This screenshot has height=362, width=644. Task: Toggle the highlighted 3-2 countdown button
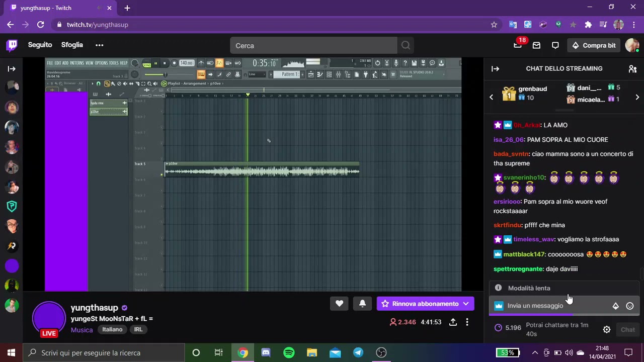(219, 63)
